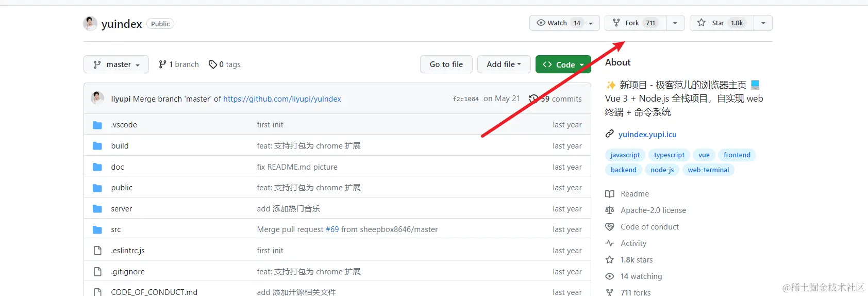
Task: Fork the repository with Fork button
Action: [x=636, y=23]
